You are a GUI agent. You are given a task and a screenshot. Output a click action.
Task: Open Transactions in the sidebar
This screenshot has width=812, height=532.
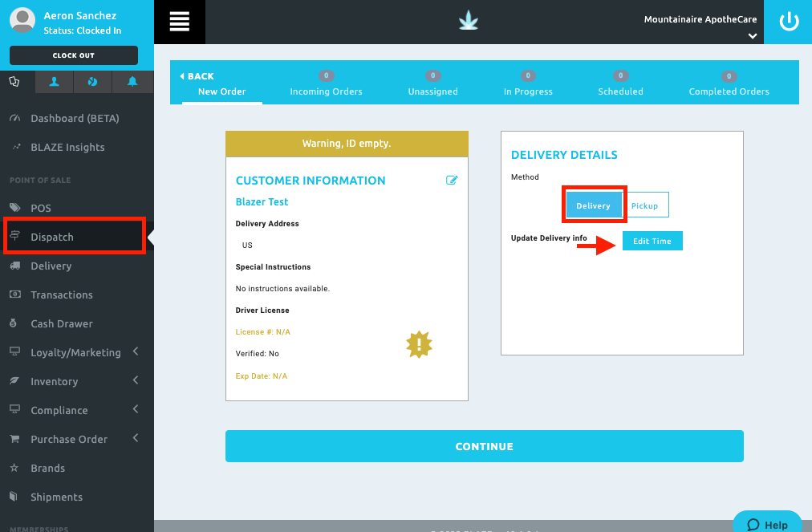point(62,294)
